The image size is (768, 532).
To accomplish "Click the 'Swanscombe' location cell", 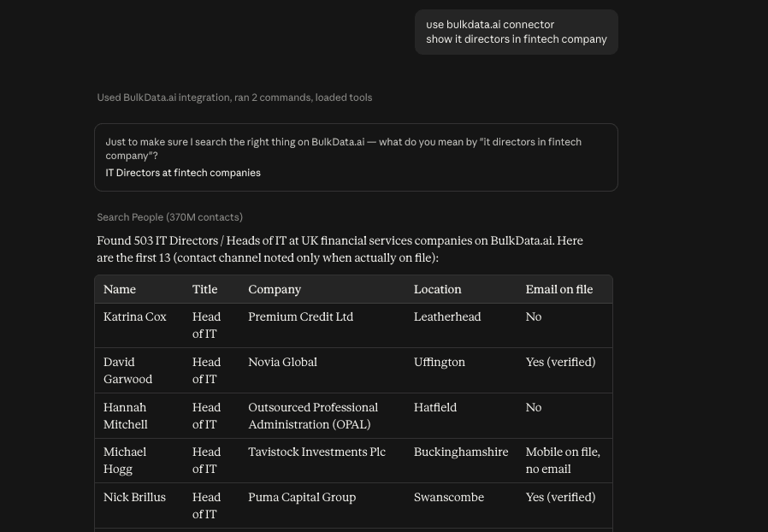I will click(449, 497).
